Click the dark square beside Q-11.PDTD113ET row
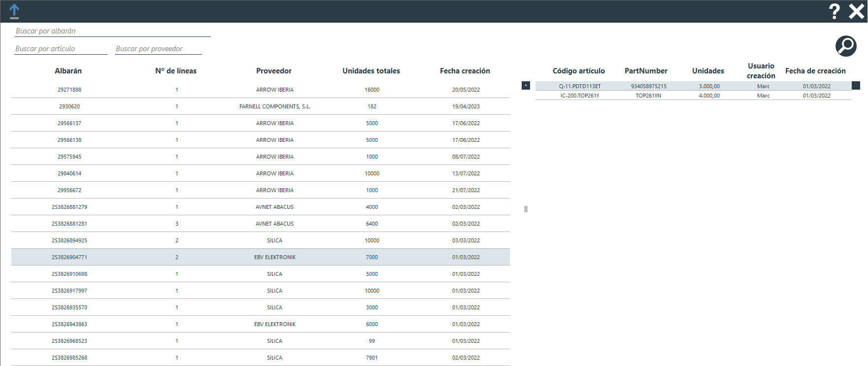The width and height of the screenshot is (868, 366). (856, 86)
